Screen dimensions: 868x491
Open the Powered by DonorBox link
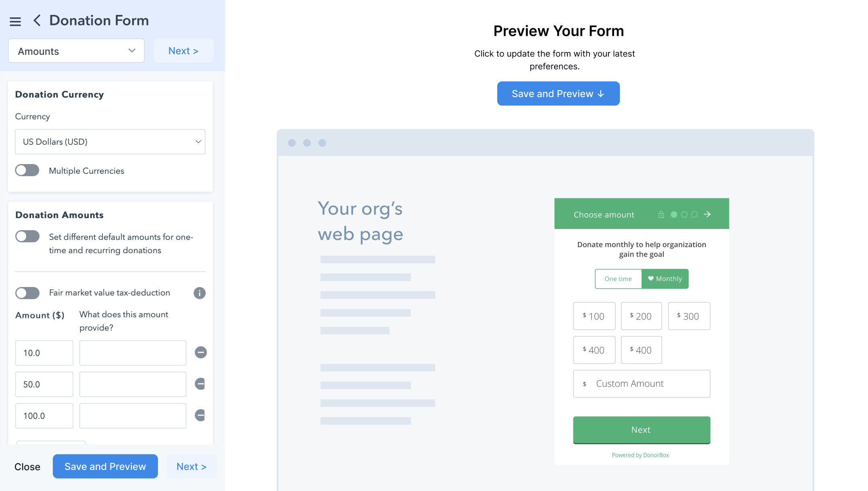pos(640,455)
